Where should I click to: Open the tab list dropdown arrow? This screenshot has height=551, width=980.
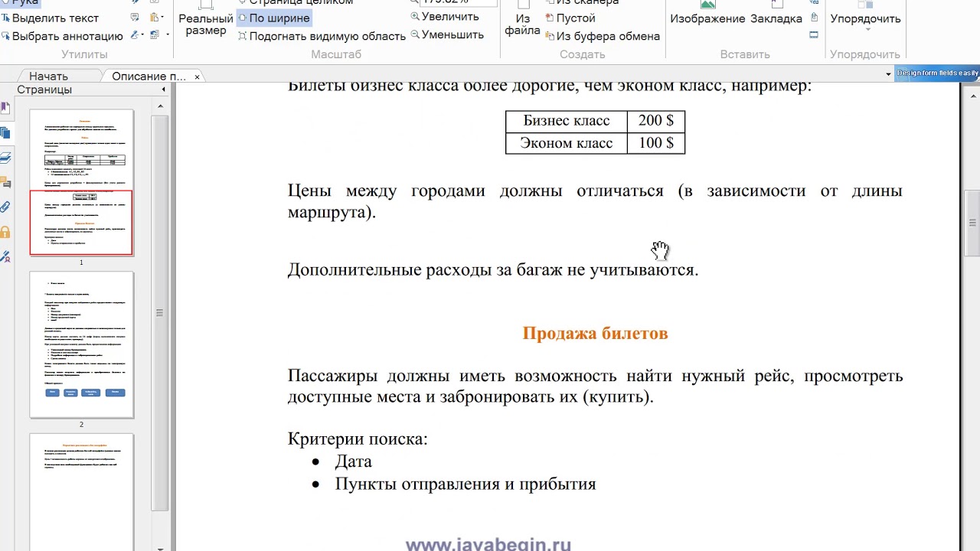[x=888, y=74]
